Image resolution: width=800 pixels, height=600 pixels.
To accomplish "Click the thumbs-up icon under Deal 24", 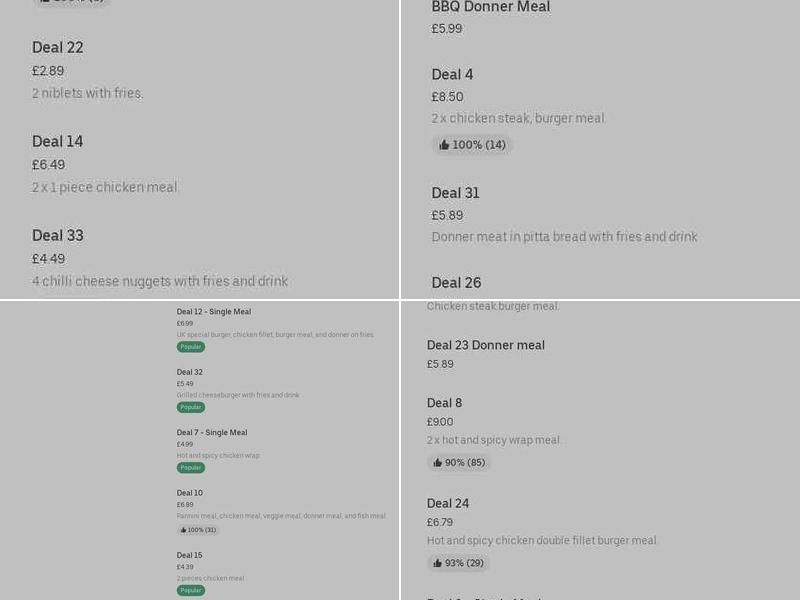I will point(438,563).
